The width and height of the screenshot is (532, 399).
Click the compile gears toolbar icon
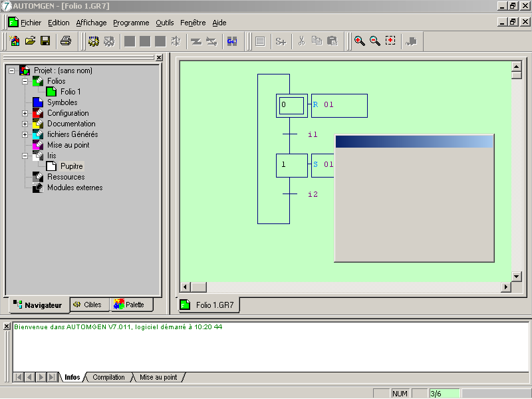click(94, 41)
